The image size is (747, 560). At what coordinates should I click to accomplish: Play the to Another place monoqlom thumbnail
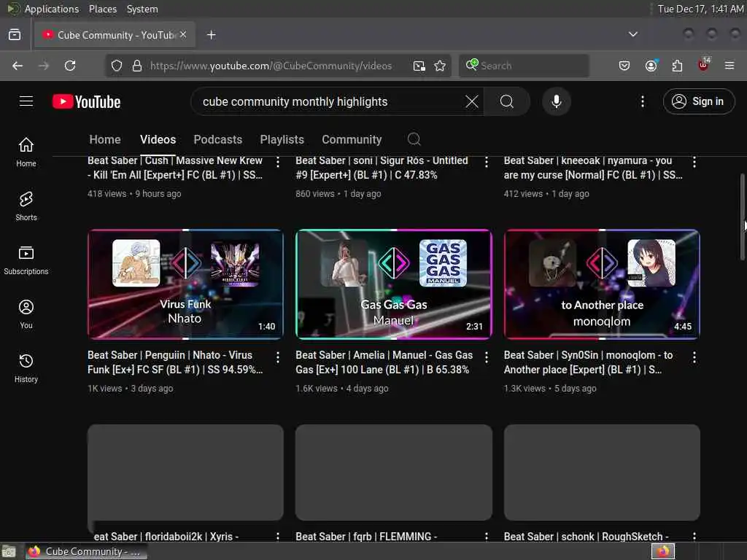[x=602, y=284]
